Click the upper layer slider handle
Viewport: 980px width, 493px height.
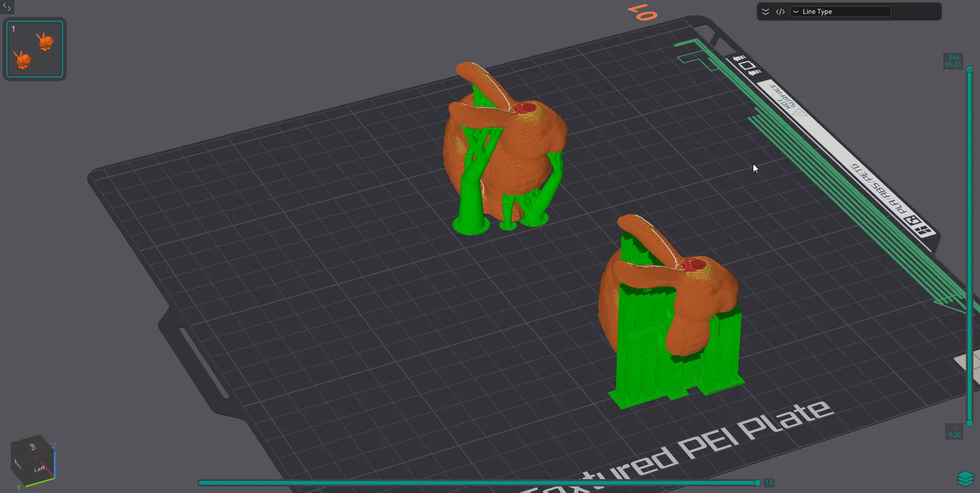click(969, 69)
